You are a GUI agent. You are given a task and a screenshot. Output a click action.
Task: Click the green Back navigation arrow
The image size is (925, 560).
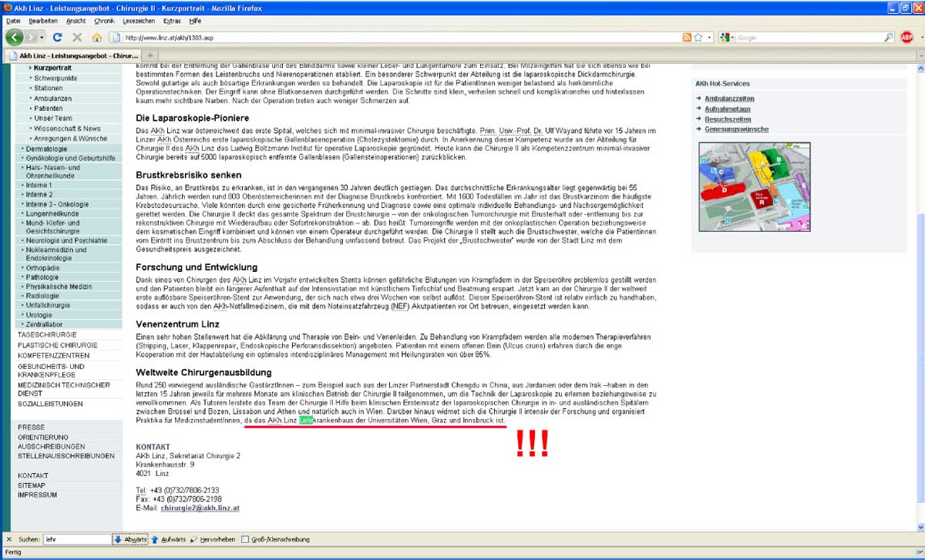click(14, 37)
